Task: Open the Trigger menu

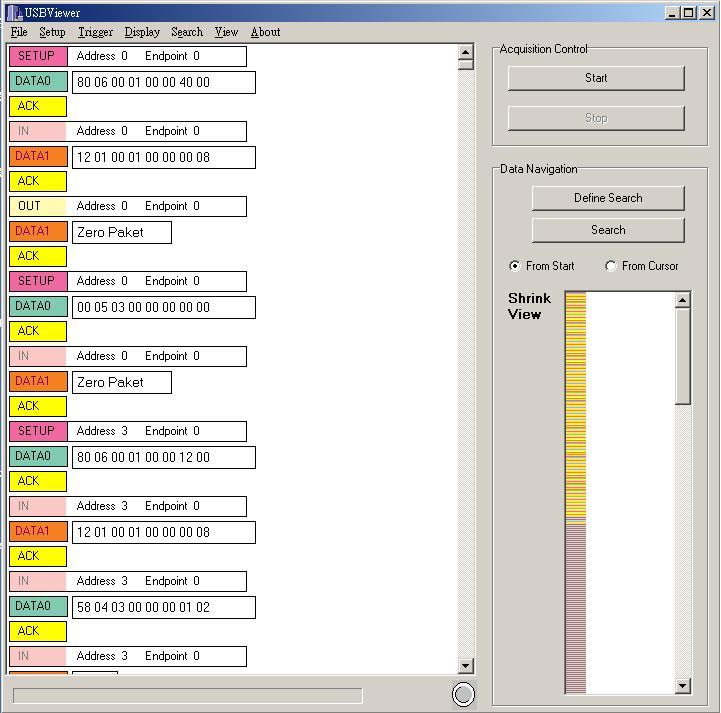Action: click(95, 32)
